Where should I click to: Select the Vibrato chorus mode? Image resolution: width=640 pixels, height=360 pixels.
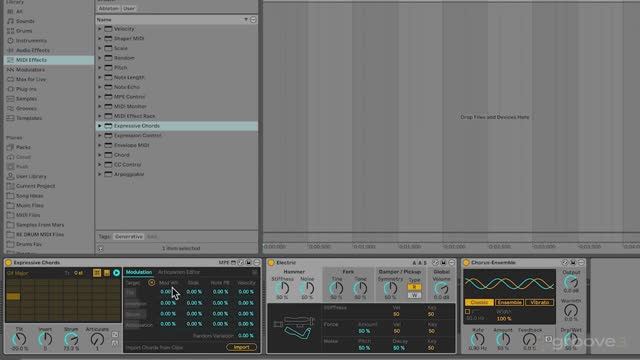tap(540, 302)
